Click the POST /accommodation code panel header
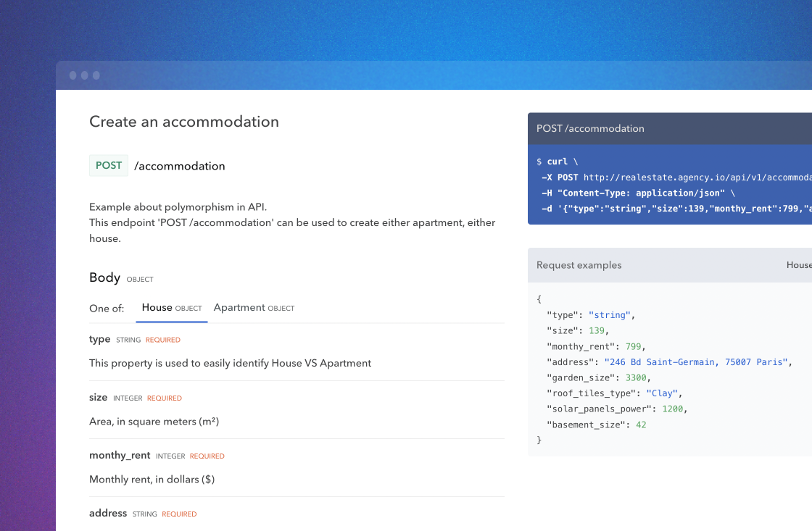The height and width of the screenshot is (531, 812). click(x=590, y=128)
